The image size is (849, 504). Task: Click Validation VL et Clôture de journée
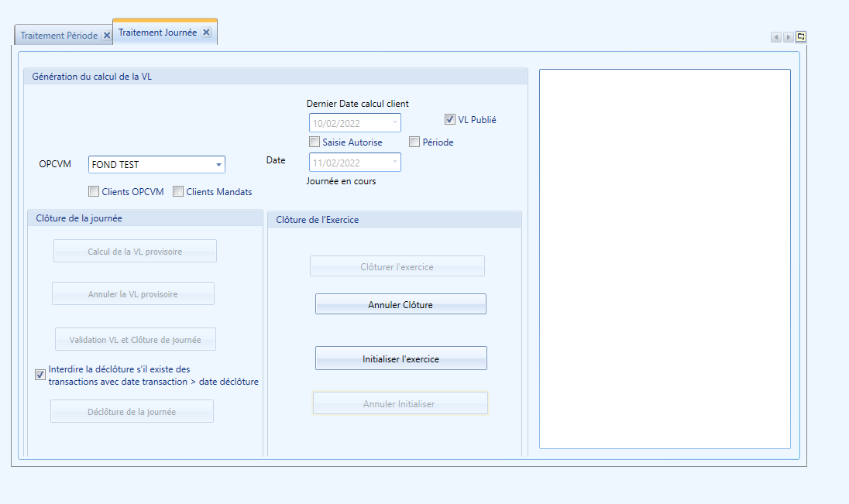coord(136,339)
